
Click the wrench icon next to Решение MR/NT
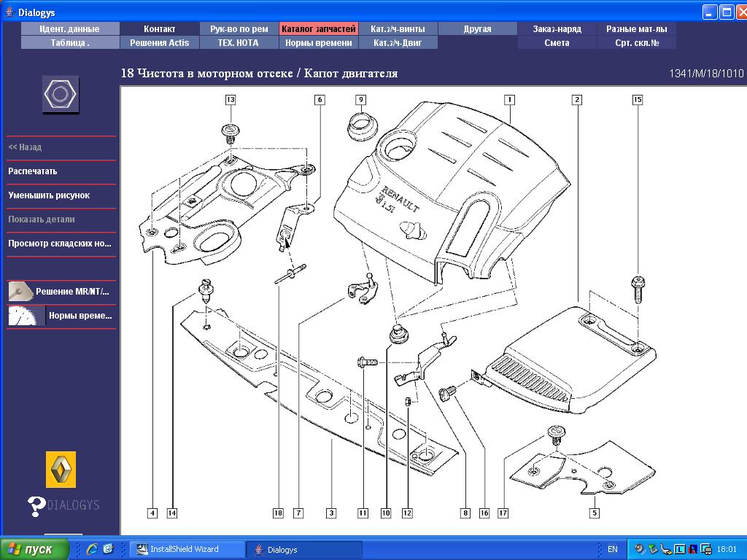point(20,292)
